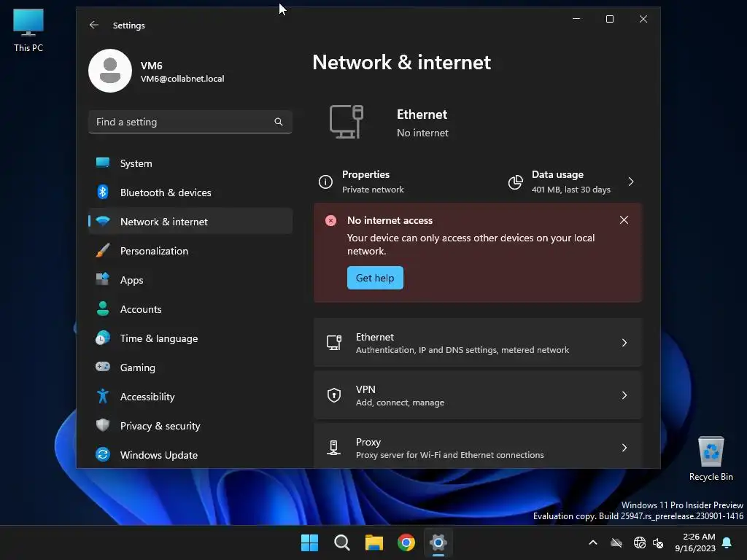Click the Apps icon in sidebar
Viewport: 747px width, 560px height.
(x=102, y=279)
